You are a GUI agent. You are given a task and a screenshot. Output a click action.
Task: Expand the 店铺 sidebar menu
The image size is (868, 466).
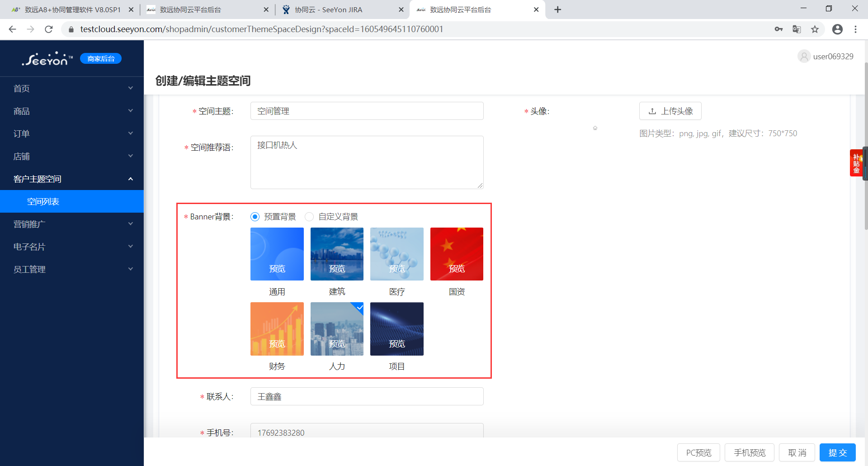(72, 156)
